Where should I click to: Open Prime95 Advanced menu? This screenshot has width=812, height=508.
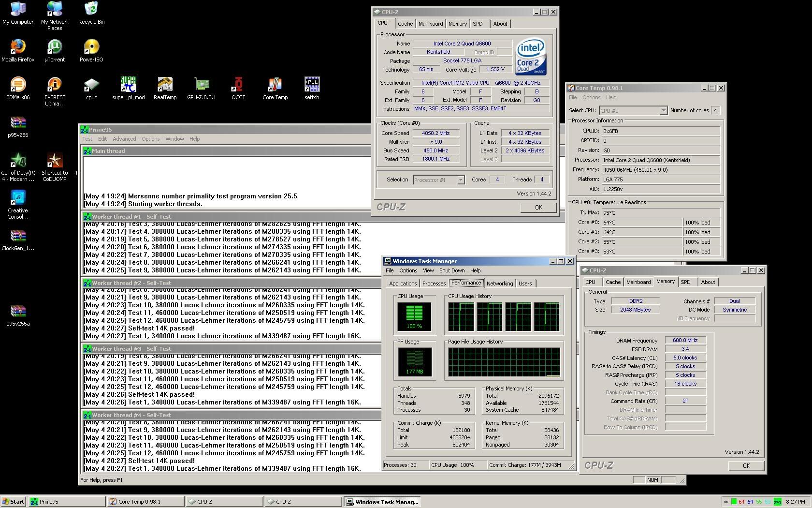124,139
